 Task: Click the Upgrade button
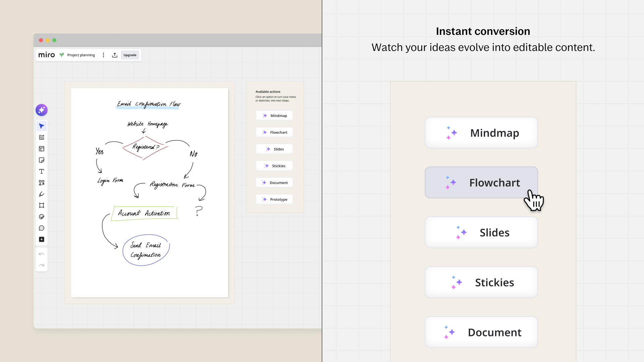130,55
